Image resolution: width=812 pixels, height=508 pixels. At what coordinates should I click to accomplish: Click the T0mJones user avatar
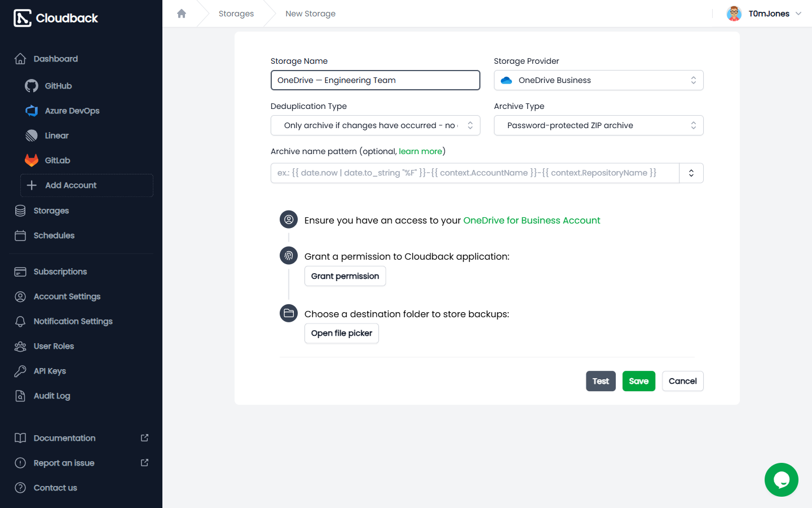(x=734, y=14)
